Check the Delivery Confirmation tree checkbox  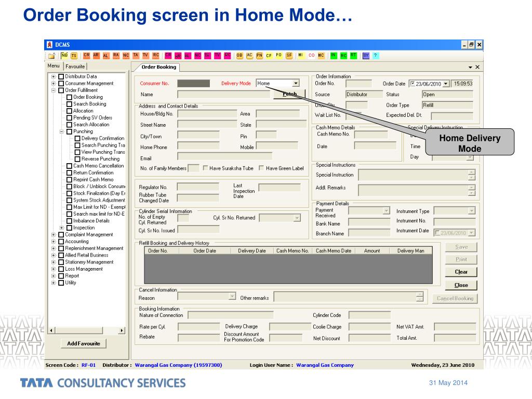point(77,138)
